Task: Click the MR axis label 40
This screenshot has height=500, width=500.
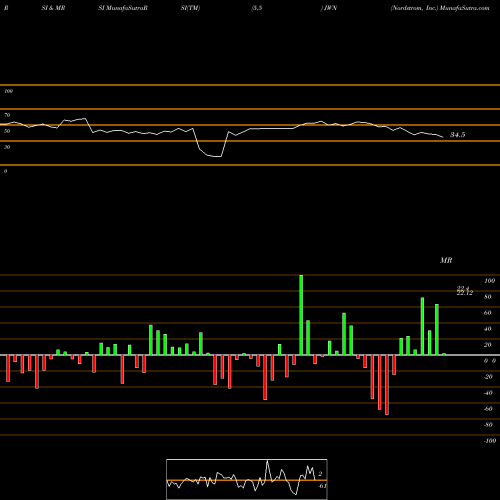Action: pos(488,329)
